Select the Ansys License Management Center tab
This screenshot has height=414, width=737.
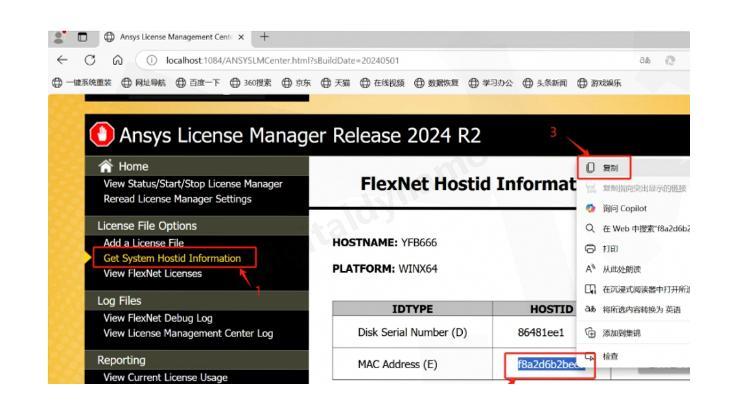[x=174, y=37]
